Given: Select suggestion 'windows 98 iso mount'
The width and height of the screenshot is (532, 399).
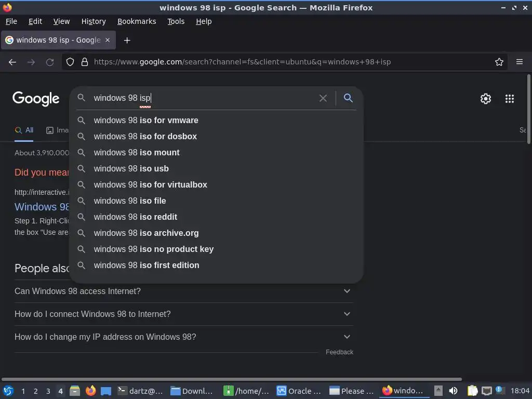Looking at the screenshot, I should [216, 153].
